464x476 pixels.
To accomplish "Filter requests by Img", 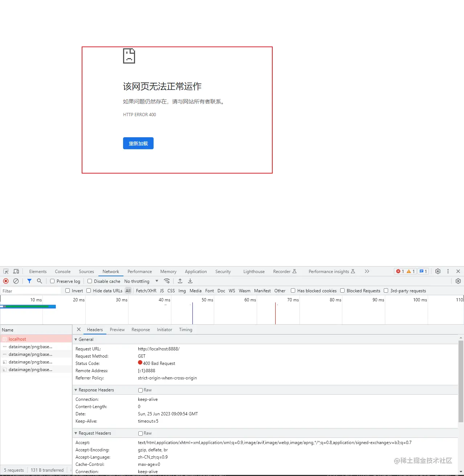I will (182, 291).
